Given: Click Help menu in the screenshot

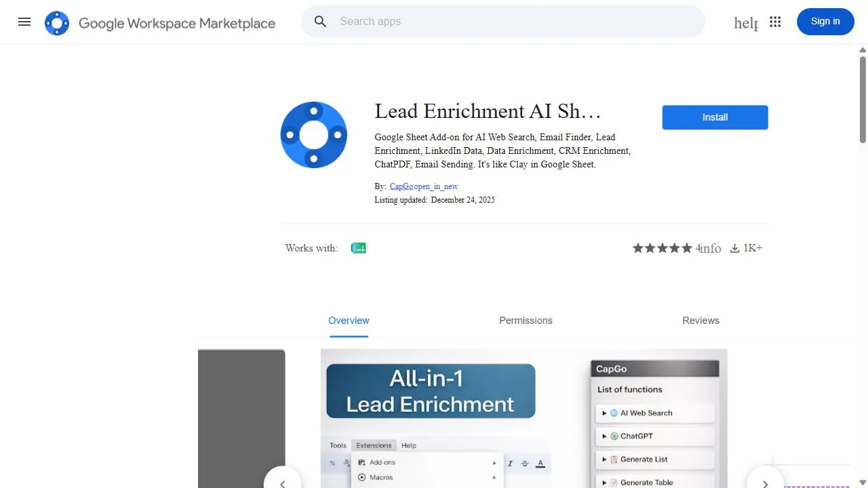Looking at the screenshot, I should point(408,445).
